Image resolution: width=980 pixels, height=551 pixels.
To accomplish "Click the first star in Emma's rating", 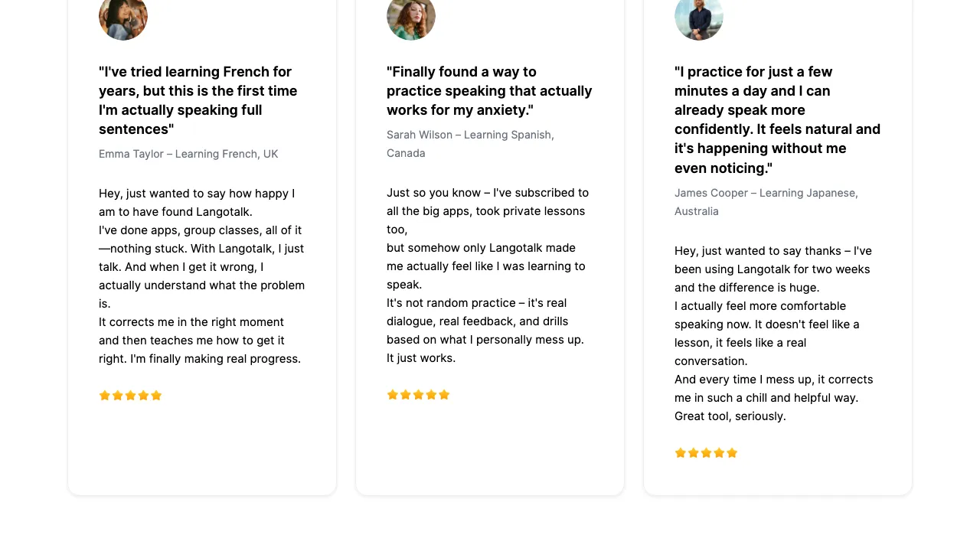I will tap(105, 396).
